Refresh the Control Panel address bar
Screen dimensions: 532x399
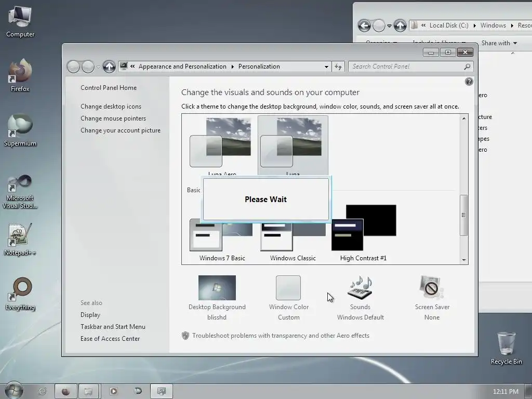click(x=338, y=66)
